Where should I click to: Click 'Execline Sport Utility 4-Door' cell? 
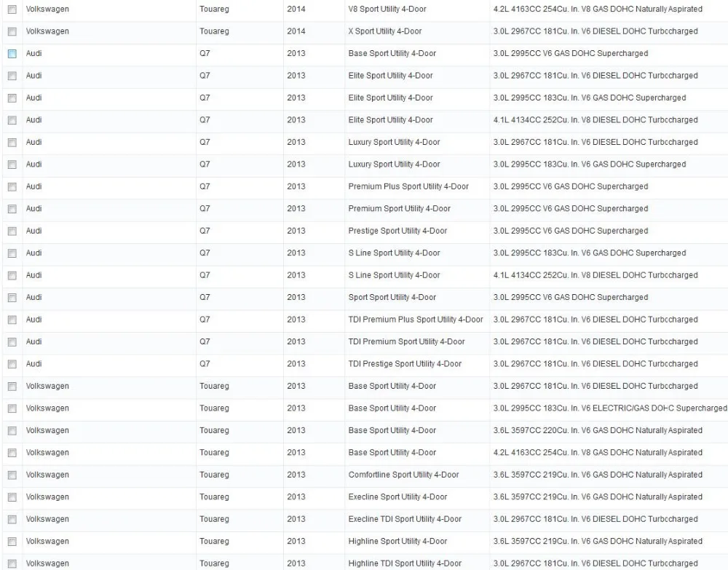(398, 496)
